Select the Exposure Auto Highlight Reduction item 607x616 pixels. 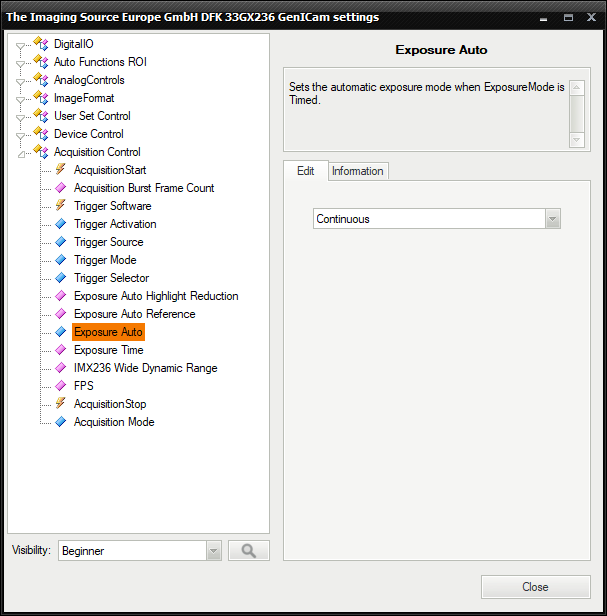156,296
